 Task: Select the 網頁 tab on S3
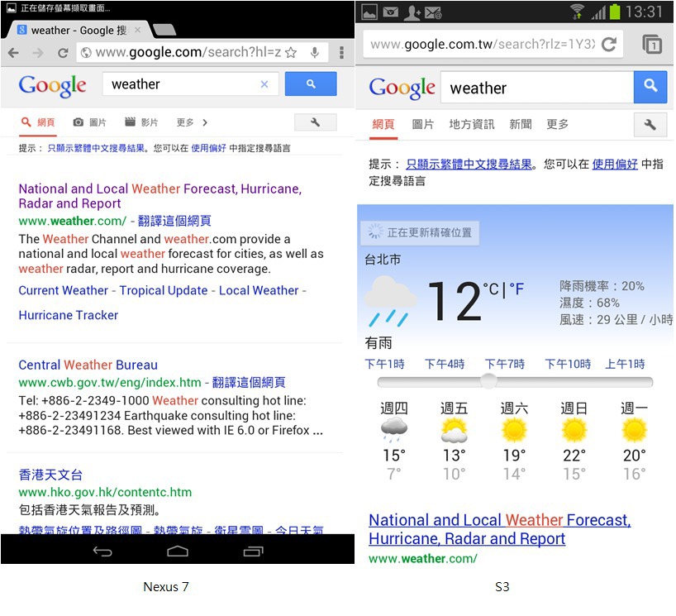click(x=383, y=125)
